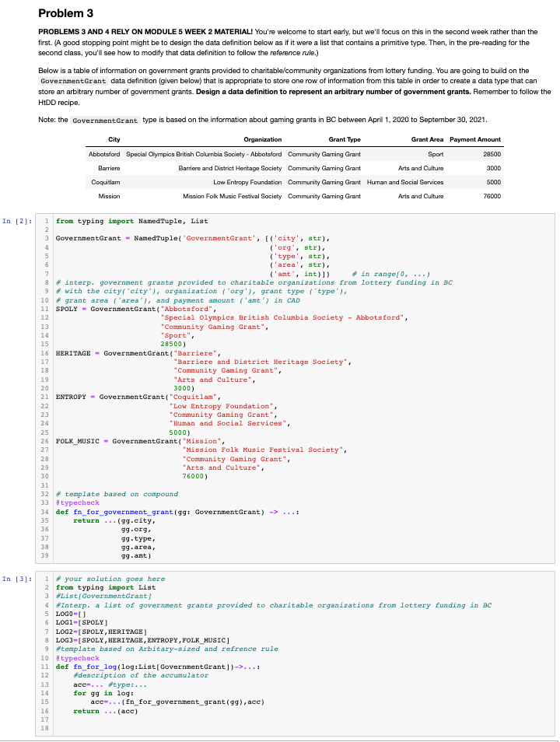Click the 'for gg in log:' line
Viewport: 560px width, 742px height.
click(x=103, y=693)
